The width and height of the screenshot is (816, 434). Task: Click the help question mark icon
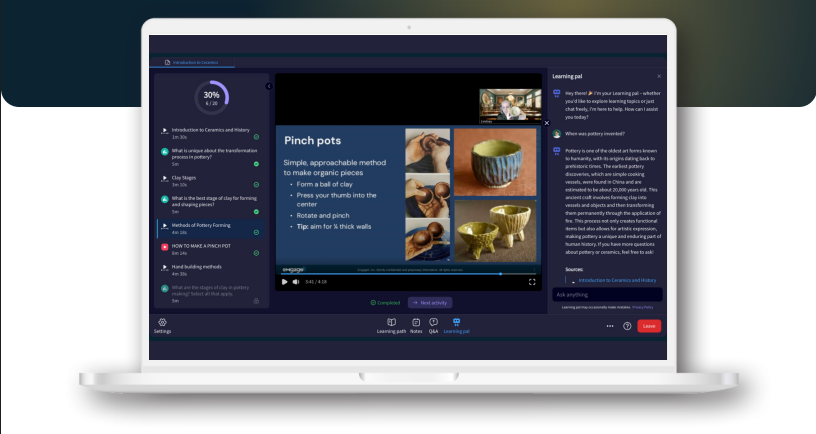pos(627,326)
